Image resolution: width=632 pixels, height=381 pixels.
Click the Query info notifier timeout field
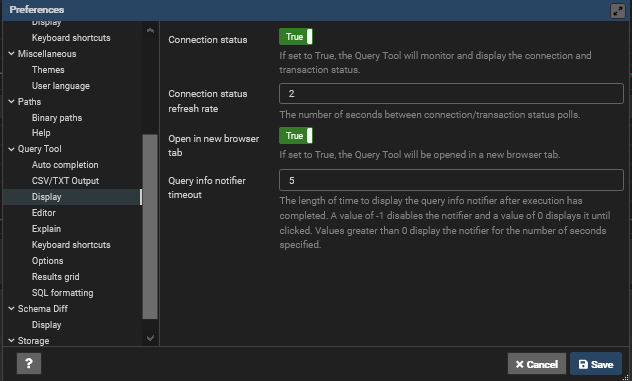tap(451, 180)
